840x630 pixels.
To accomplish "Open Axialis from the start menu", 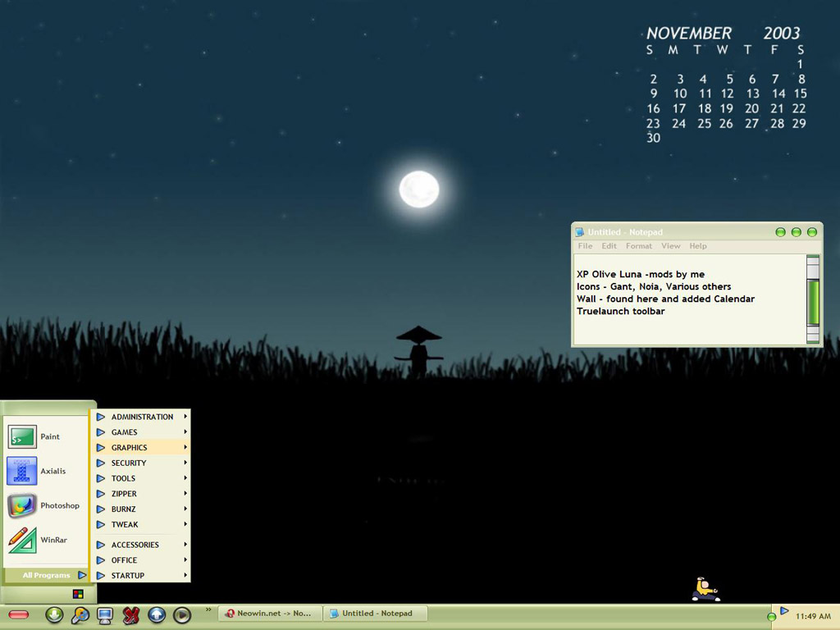I will pos(37,472).
